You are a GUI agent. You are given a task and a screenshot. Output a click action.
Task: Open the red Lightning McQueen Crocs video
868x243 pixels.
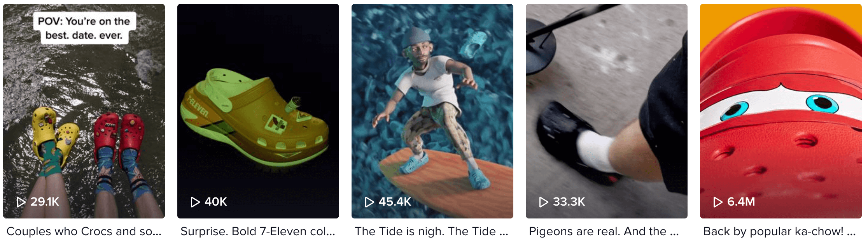click(x=781, y=111)
